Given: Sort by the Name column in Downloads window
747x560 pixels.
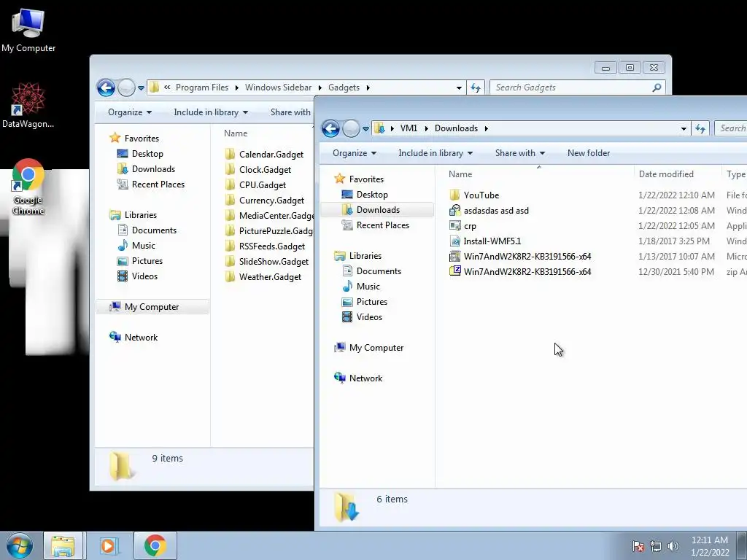Looking at the screenshot, I should 538,174.
